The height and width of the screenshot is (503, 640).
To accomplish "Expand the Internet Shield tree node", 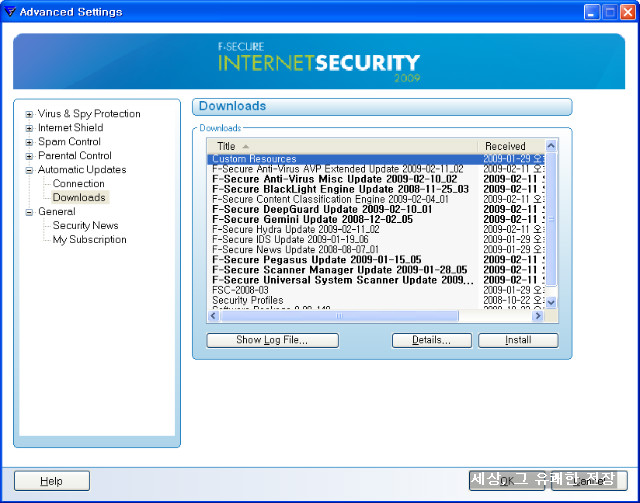I will [29, 128].
